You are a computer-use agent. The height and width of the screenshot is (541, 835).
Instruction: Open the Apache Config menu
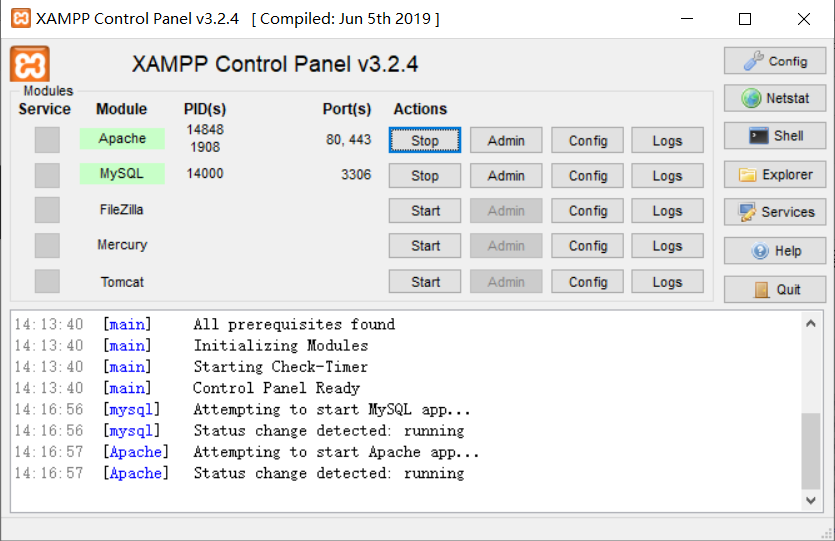coord(588,140)
